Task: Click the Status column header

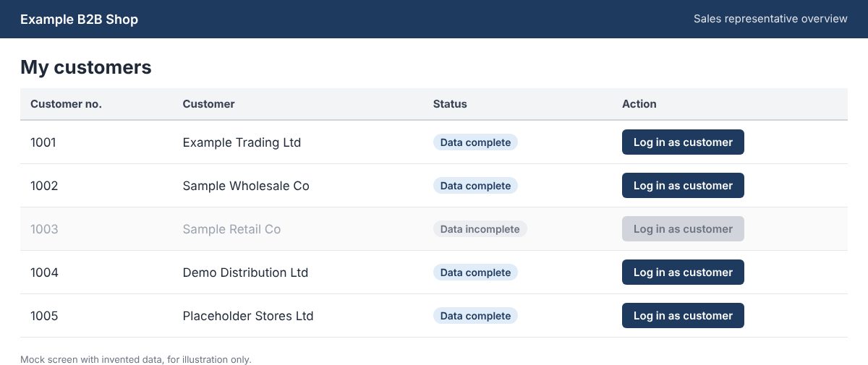Action: click(450, 104)
